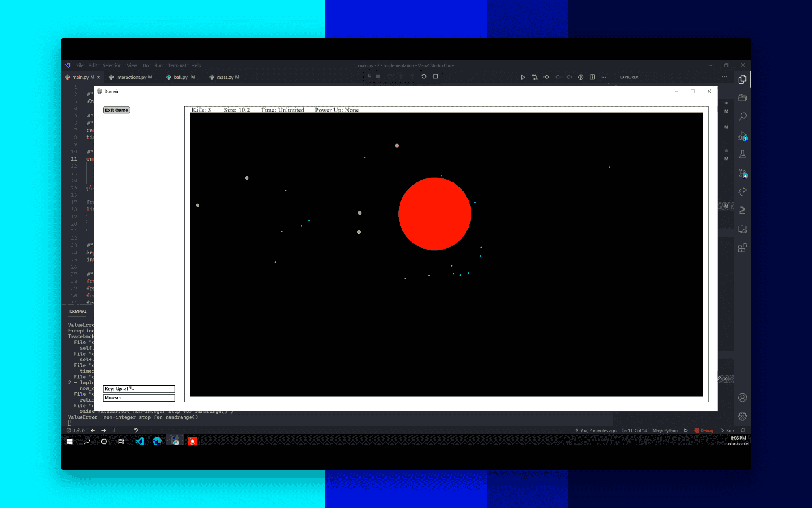
Task: Open the Live Share arrow icon
Action: coord(742,191)
